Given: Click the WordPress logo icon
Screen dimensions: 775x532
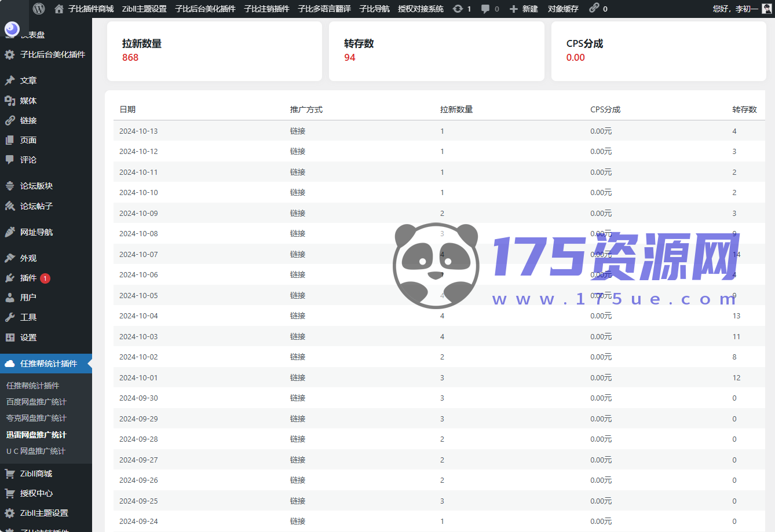Looking at the screenshot, I should (39, 9).
